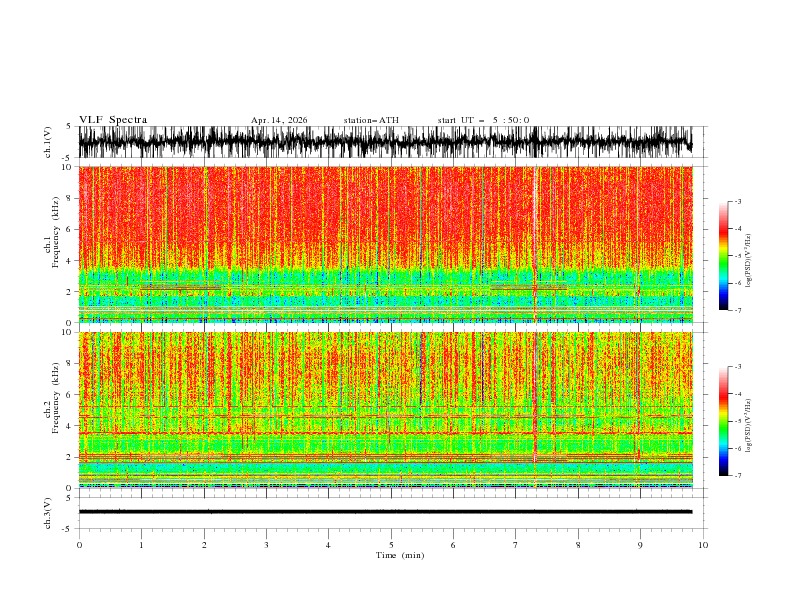Click the "station=ATH" label
The image size is (792, 612).
click(x=371, y=120)
